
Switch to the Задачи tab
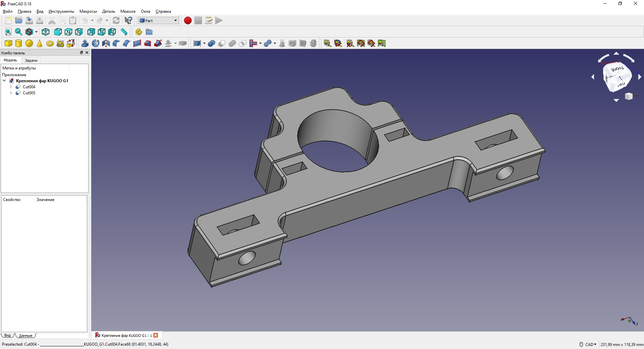coord(31,60)
